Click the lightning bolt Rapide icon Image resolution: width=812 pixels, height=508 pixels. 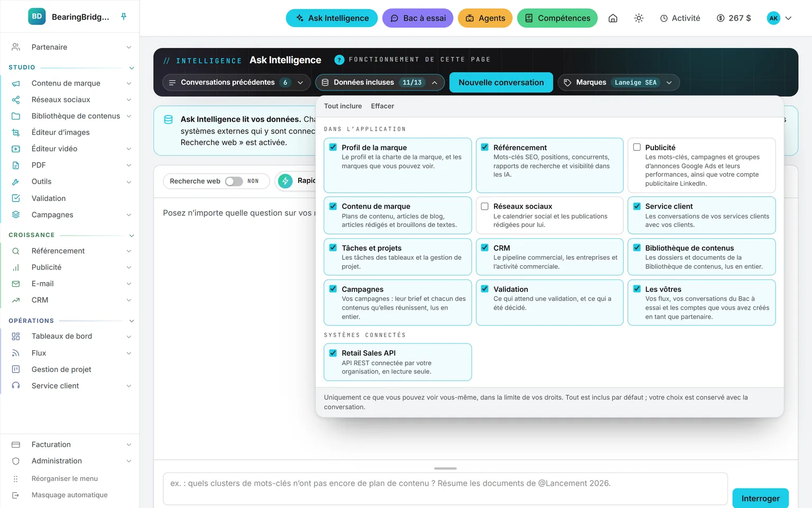(285, 181)
